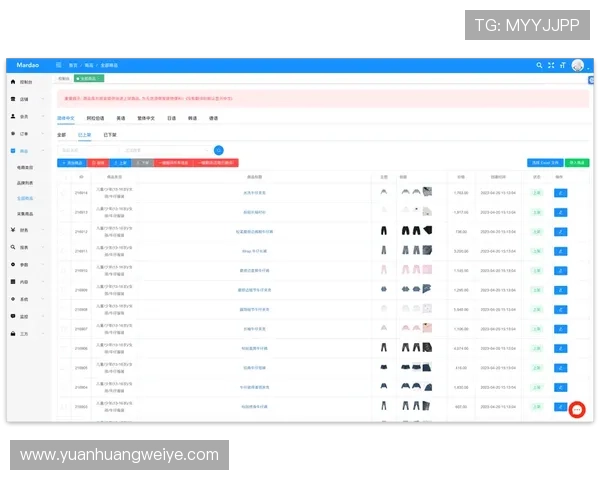This screenshot has width=600, height=480.
Task: Click the home icon in the sidebar
Action: pyautogui.click(x=13, y=82)
